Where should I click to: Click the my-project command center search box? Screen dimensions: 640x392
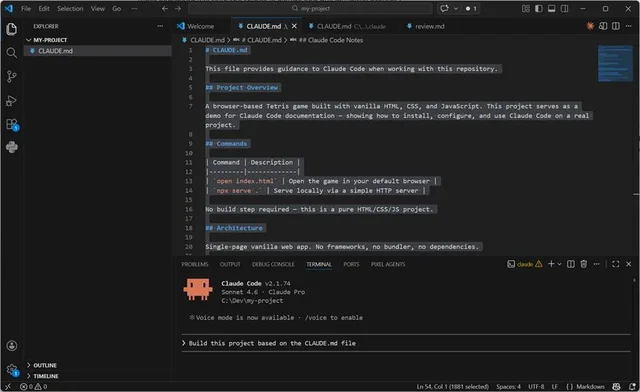pos(310,9)
